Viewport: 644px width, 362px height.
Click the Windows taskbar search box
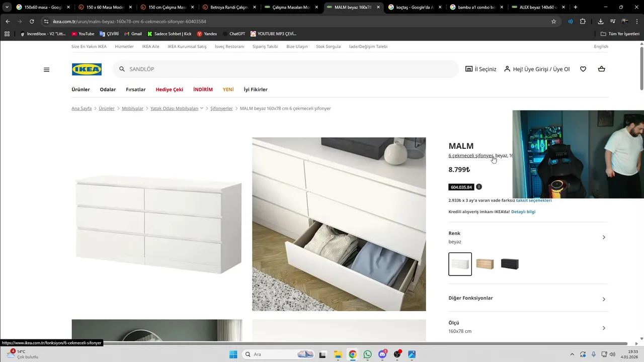[x=279, y=354]
